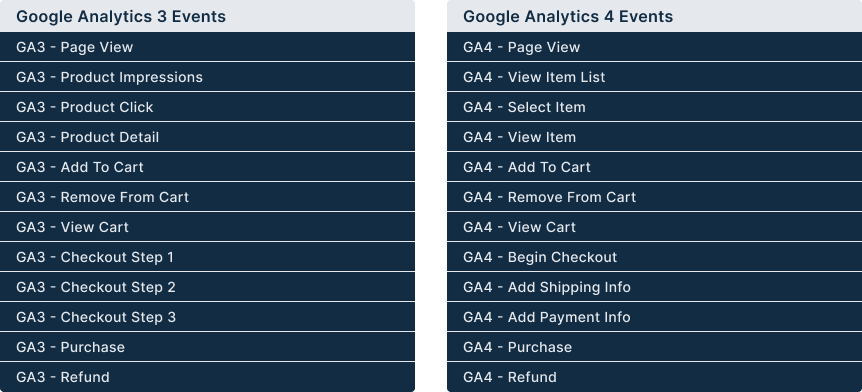Select the GA3 - Page View row
The height and width of the screenshot is (392, 862).
click(x=207, y=47)
